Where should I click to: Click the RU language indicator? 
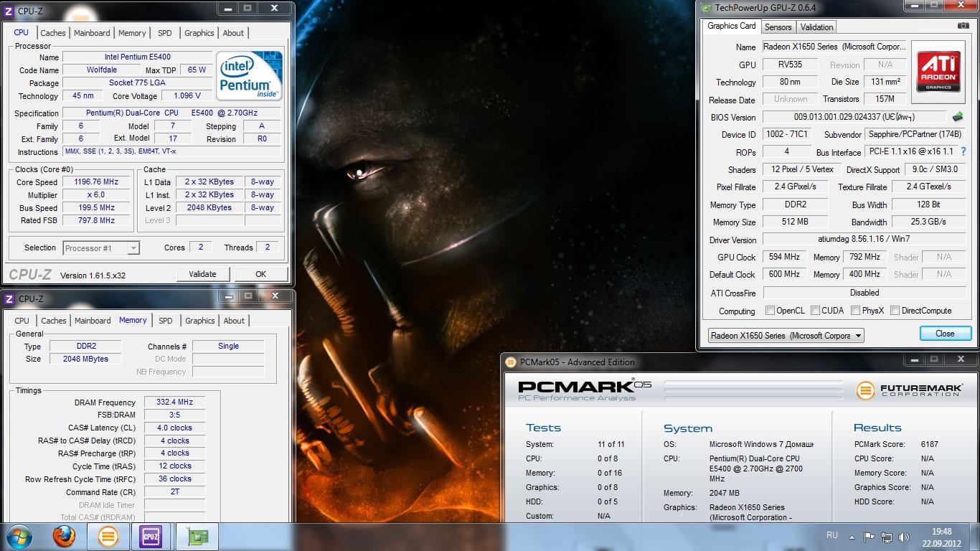pyautogui.click(x=832, y=535)
